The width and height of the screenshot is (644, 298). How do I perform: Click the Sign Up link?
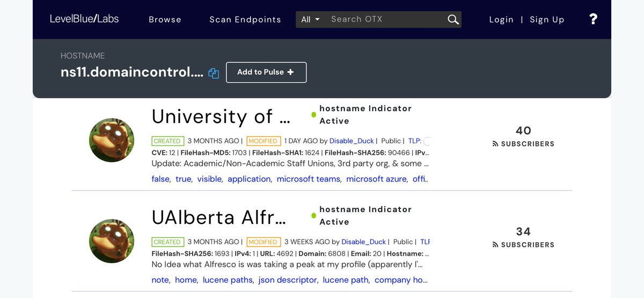[x=547, y=19]
